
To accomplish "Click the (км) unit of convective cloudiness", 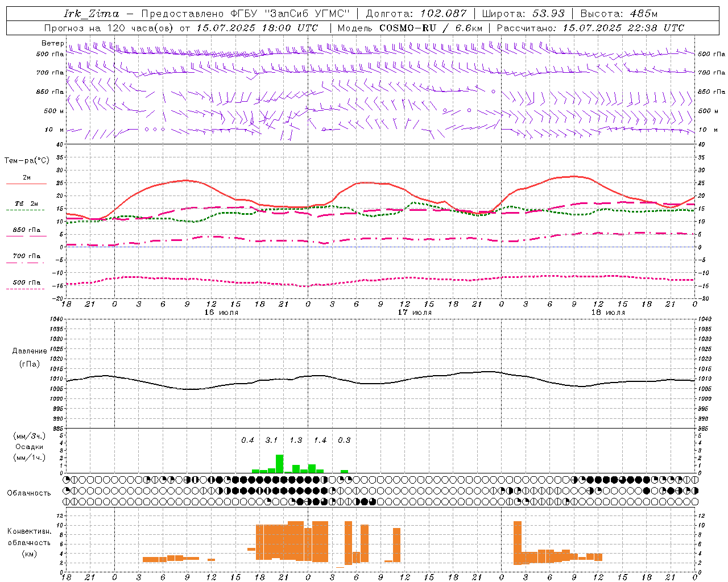I will coord(30,554).
